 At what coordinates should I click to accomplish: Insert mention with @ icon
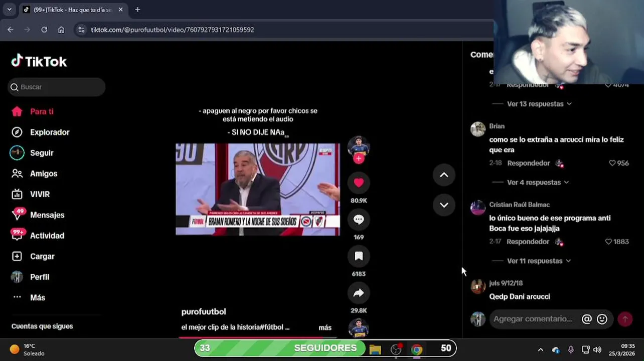pos(586,319)
